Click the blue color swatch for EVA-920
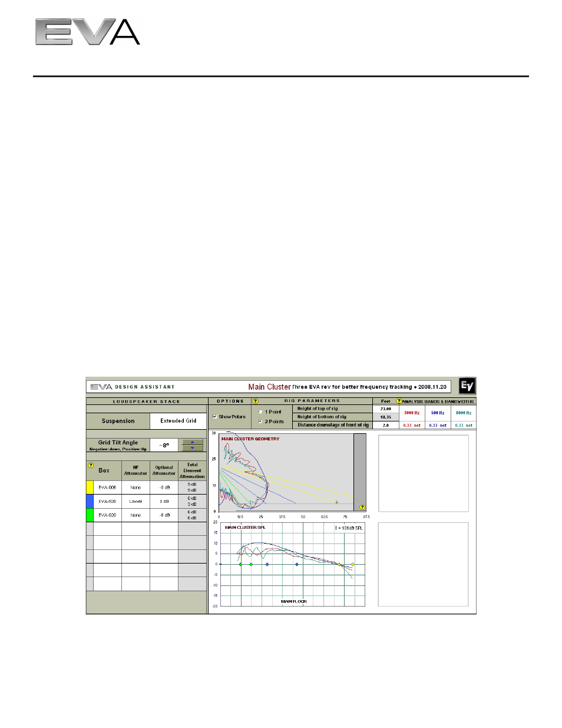The image size is (562, 728). [x=90, y=501]
